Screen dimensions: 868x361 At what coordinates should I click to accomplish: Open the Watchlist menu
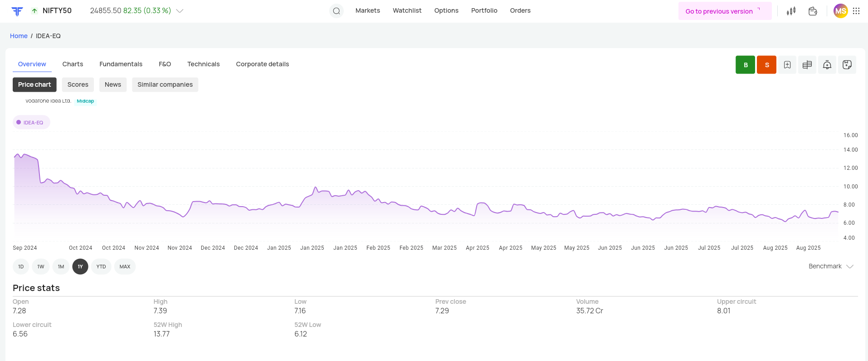407,10
